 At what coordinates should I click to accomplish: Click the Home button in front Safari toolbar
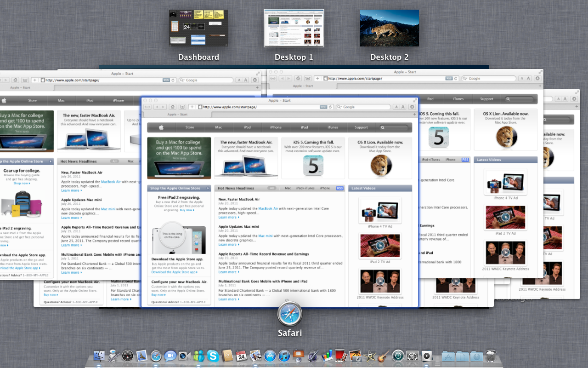pyautogui.click(x=172, y=107)
